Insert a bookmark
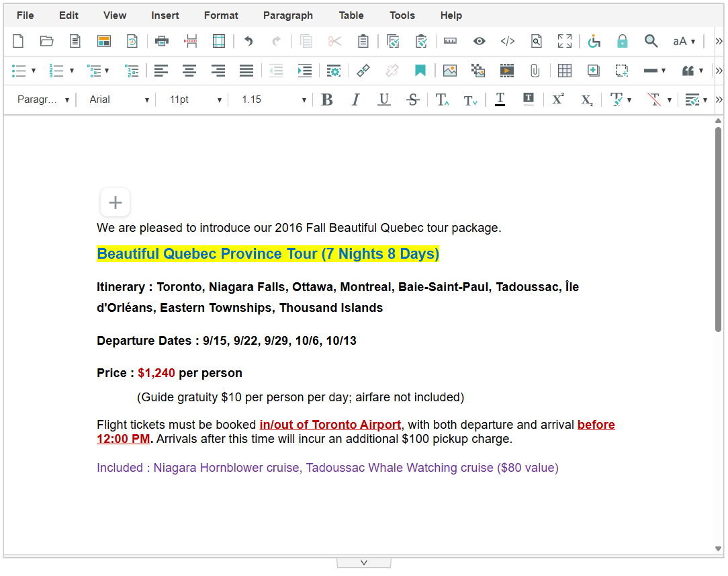The height and width of the screenshot is (576, 728). pos(420,71)
